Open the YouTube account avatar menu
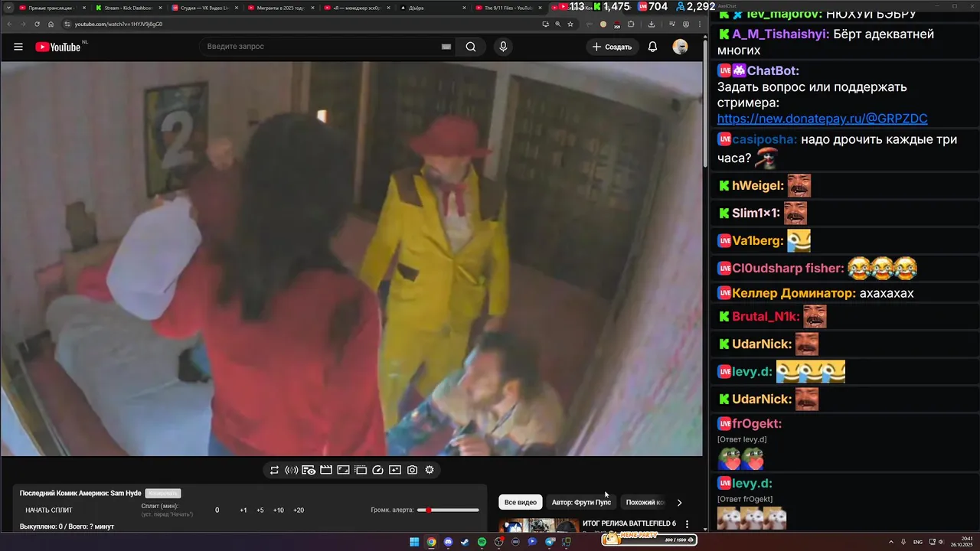The height and width of the screenshot is (551, 980). click(x=680, y=47)
